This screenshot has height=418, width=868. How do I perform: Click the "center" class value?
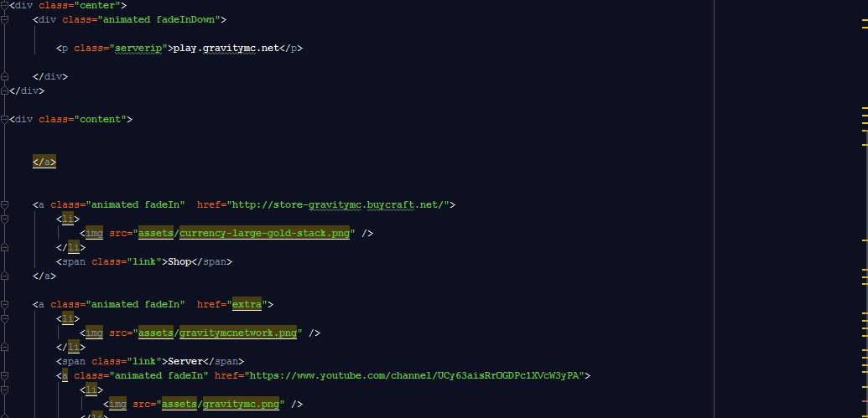[97, 6]
